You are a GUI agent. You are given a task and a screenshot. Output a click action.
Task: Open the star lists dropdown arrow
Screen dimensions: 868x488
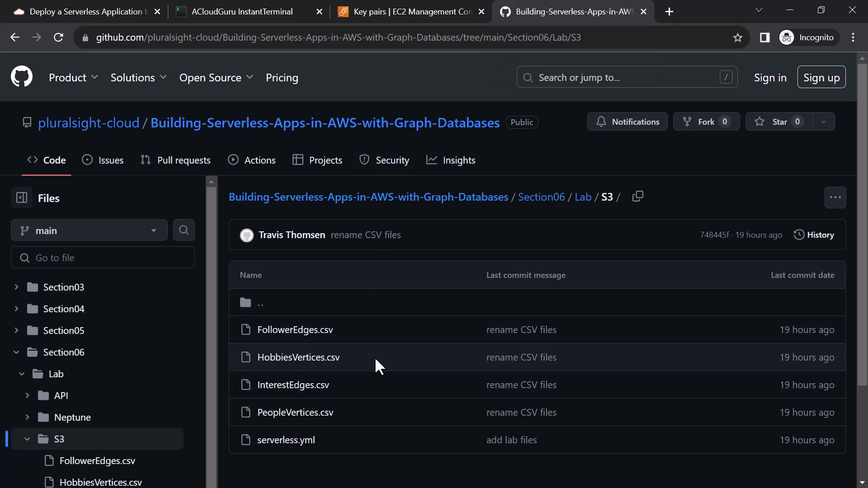(823, 122)
